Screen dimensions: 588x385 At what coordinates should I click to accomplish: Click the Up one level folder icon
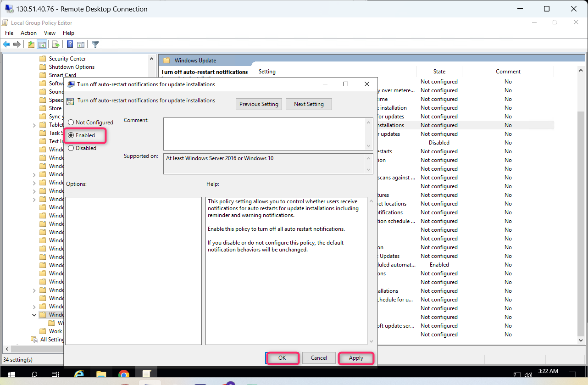coord(31,44)
